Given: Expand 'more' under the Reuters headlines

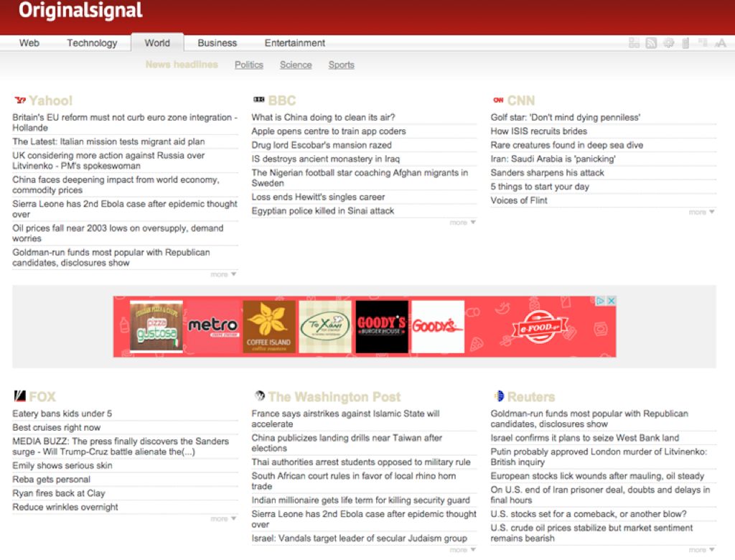Looking at the screenshot, I should click(x=701, y=550).
